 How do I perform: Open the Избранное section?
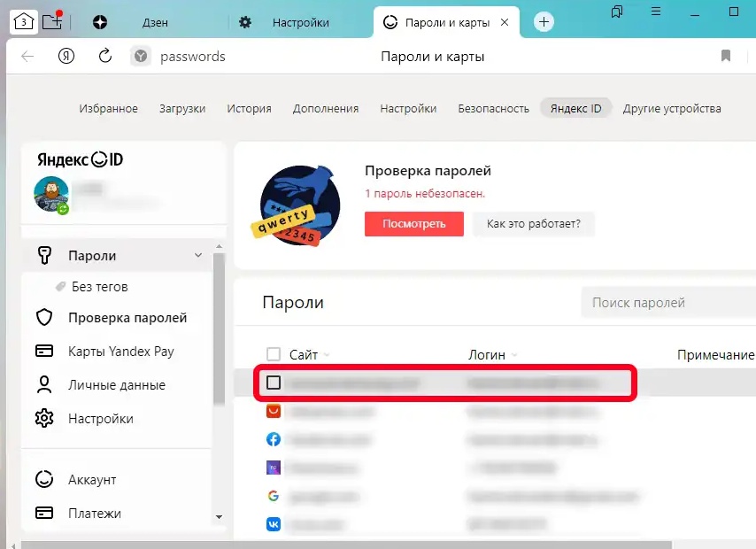point(109,109)
